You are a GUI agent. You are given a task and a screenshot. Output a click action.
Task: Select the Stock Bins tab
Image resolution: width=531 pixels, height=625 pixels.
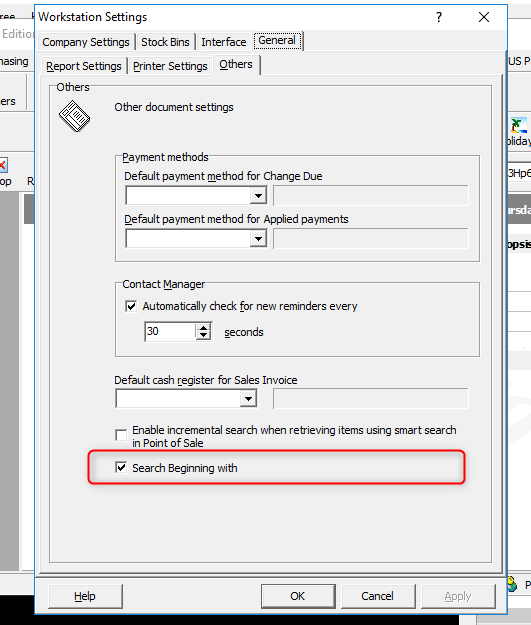(x=165, y=42)
